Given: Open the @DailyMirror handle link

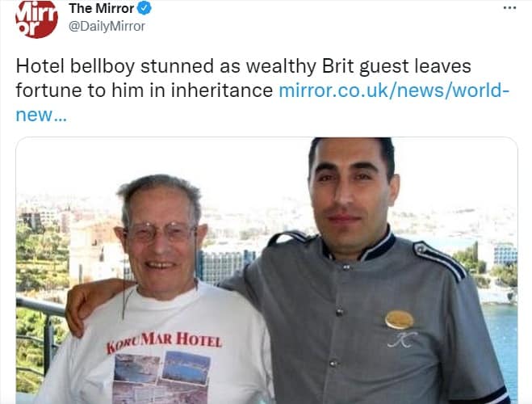Looking at the screenshot, I should (107, 26).
